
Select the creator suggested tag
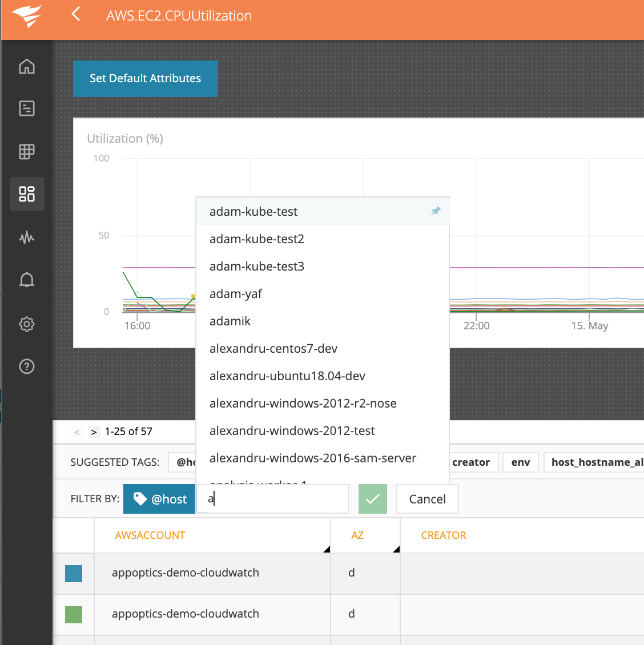(471, 462)
